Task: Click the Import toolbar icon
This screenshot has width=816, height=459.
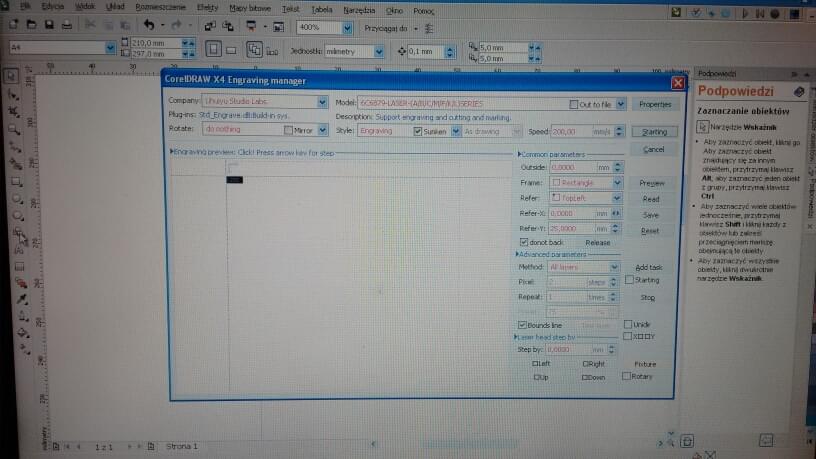Action: pyautogui.click(x=210, y=26)
